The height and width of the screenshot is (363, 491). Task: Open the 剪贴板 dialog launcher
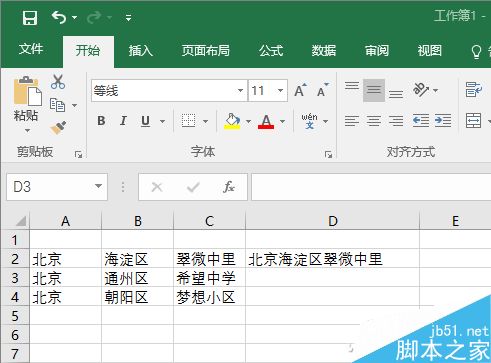(x=78, y=154)
